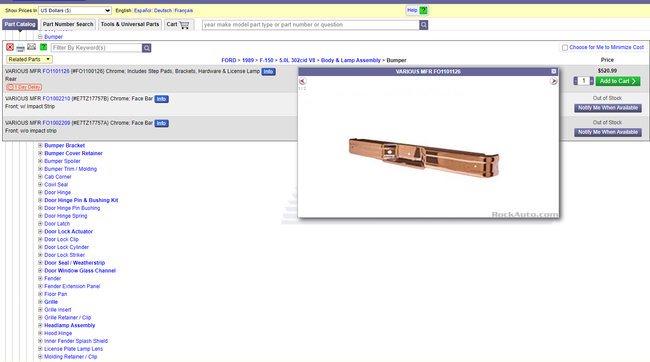Expand the Grille node
Viewport: 650px width, 362px height.
point(40,302)
